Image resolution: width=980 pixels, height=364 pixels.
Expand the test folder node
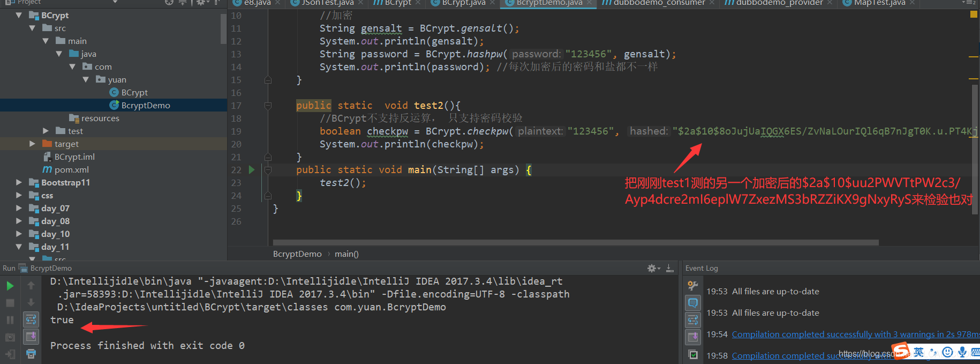point(46,131)
